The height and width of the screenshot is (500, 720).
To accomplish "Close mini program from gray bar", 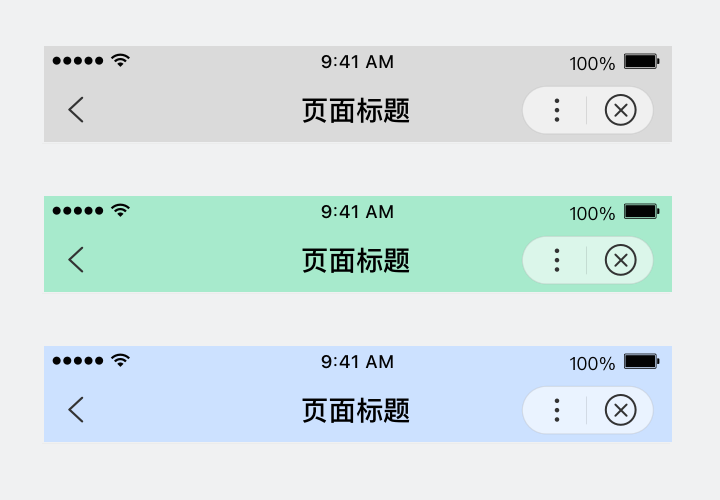I will (621, 110).
